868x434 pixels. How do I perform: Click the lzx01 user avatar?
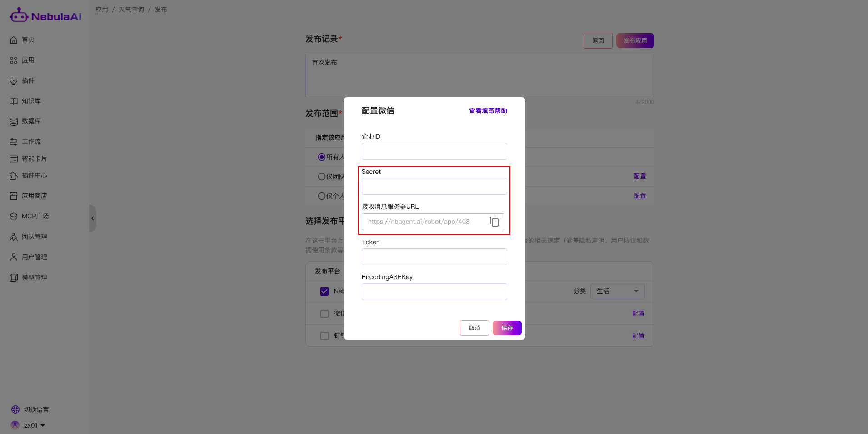15,425
